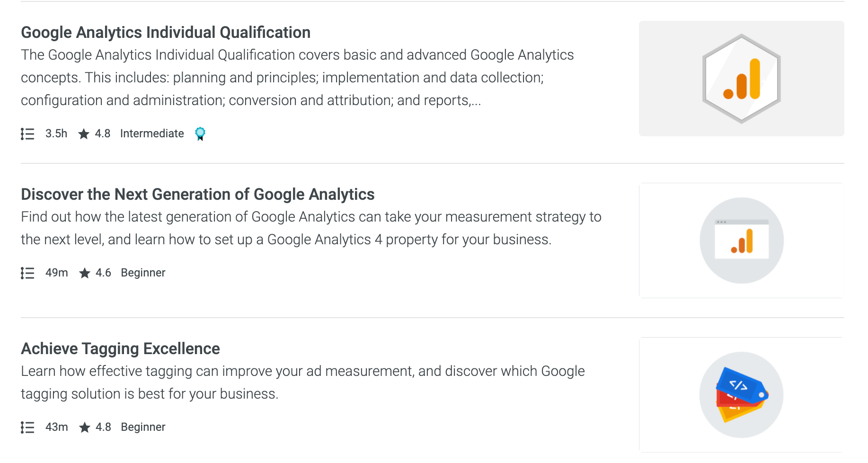Click the list icon beside 3.5h duration

point(27,134)
